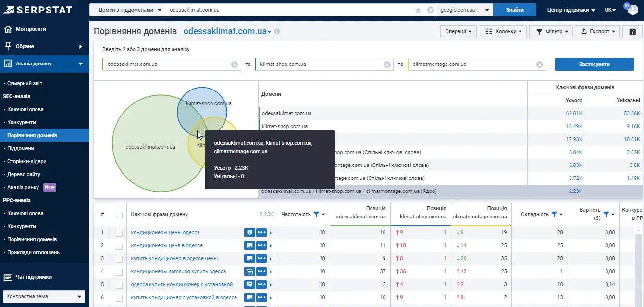Screen dimensions: 644x307
Task: Click SERP icon for купить кондиционер с установкой в одессе
Action: point(249,297)
